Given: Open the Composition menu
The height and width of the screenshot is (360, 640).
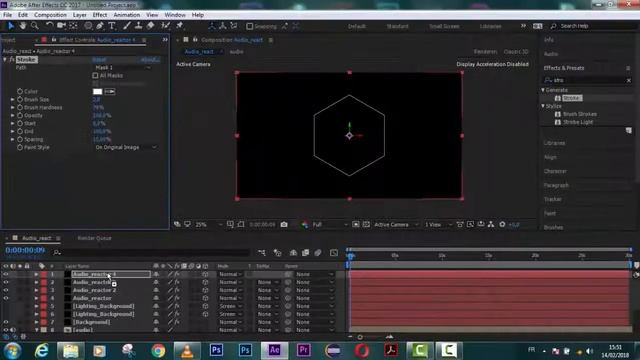Looking at the screenshot, I should click(x=50, y=15).
